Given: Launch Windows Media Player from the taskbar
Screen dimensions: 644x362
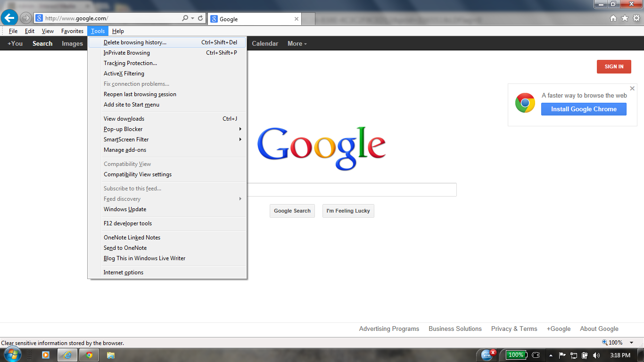Looking at the screenshot, I should pyautogui.click(x=46, y=355).
